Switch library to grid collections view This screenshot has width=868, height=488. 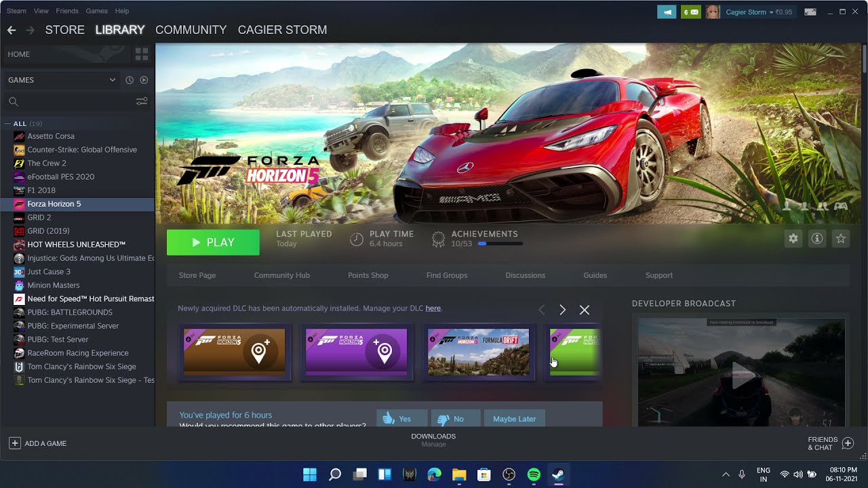pyautogui.click(x=142, y=54)
